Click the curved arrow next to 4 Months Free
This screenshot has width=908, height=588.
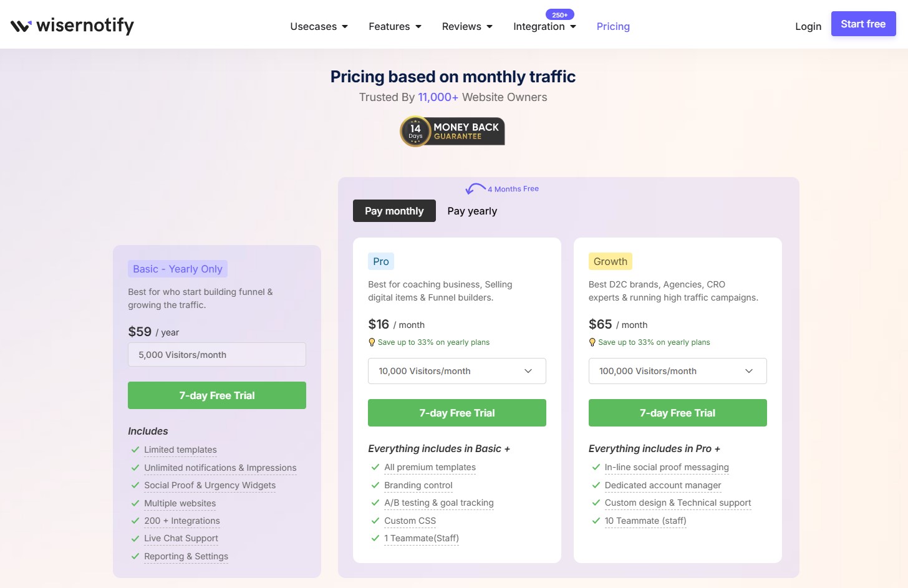[475, 188]
